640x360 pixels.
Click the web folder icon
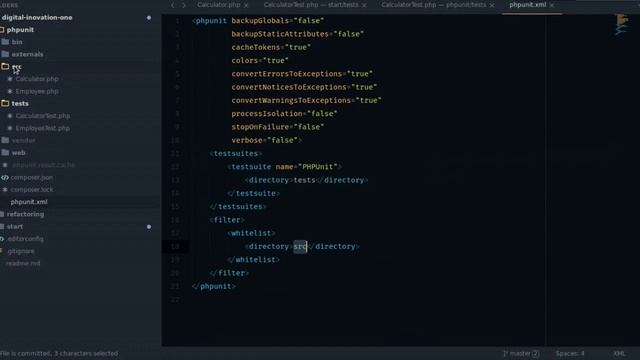[x=5, y=152]
